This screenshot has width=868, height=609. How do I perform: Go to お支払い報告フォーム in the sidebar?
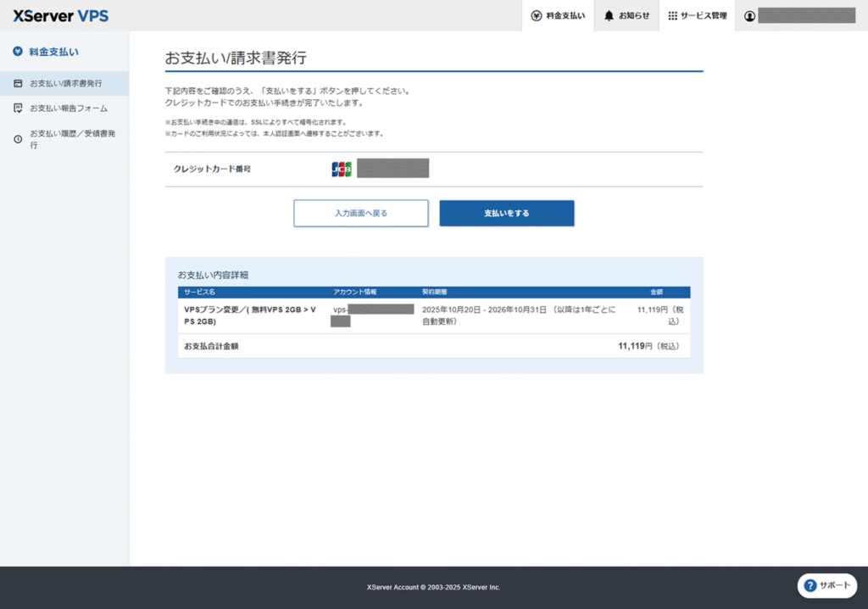[69, 109]
